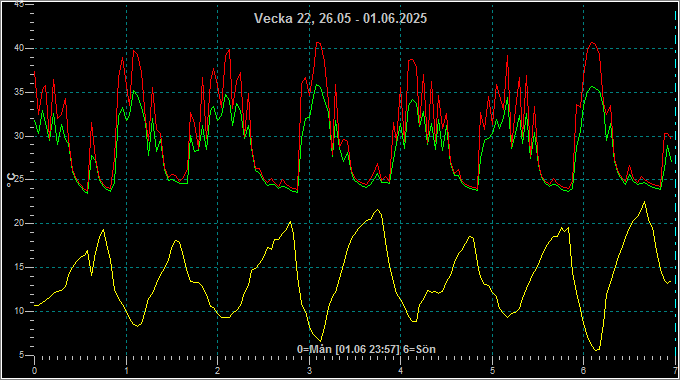This screenshot has width=680, height=380.
Task: Select day 5 marker on the x-axis
Action: [x=492, y=371]
